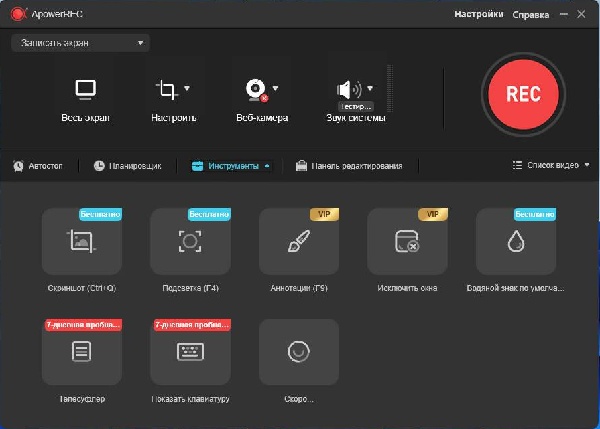Toggle the Веб-камера webcam icon
The width and height of the screenshot is (600, 429).
click(256, 90)
